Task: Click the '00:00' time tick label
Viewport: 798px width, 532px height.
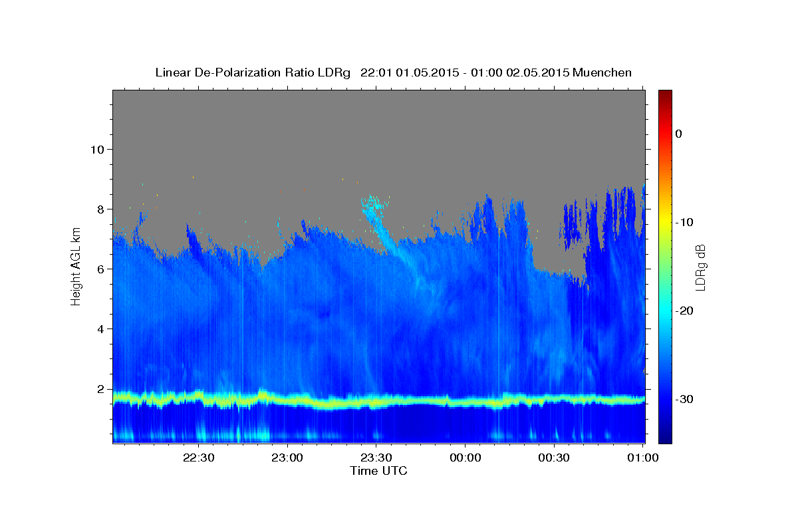Action: [465, 458]
